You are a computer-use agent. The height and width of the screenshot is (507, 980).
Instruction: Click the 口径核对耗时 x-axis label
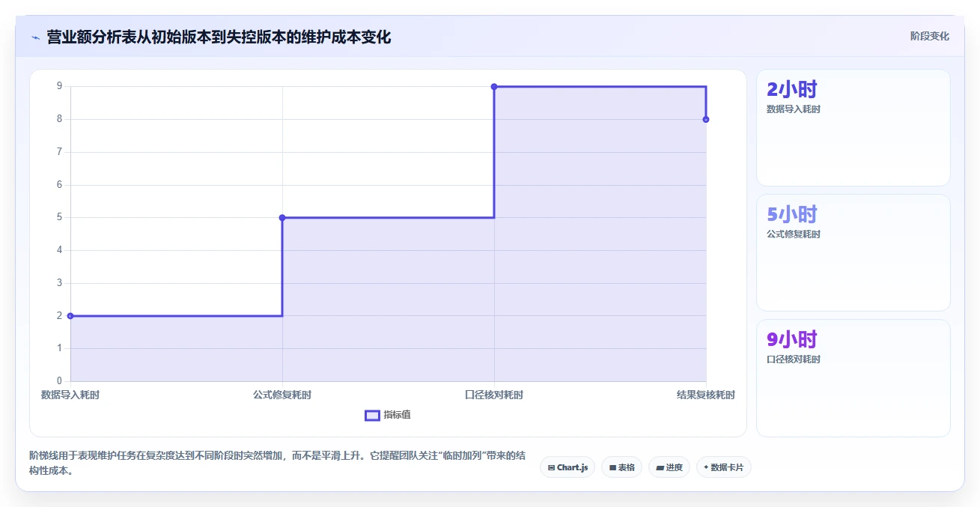click(494, 395)
